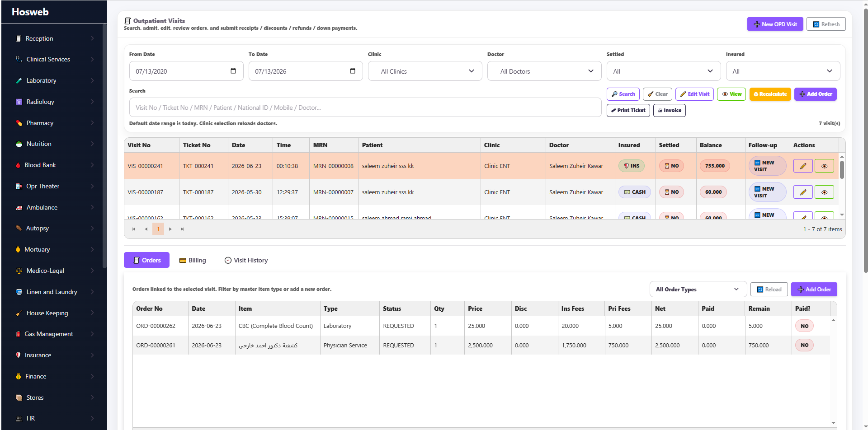Screen dimensions: 868x430
Task: Click the Print Ticket button
Action: [x=628, y=110]
